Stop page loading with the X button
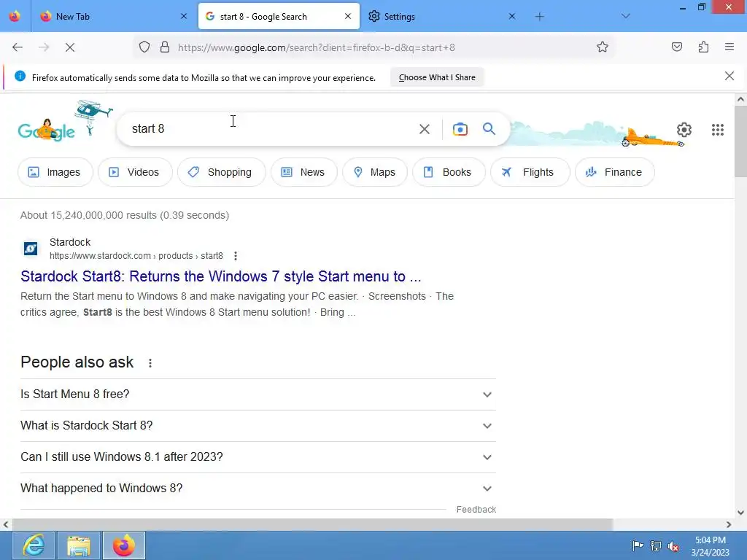Viewport: 747px width, 560px height. [x=70, y=47]
